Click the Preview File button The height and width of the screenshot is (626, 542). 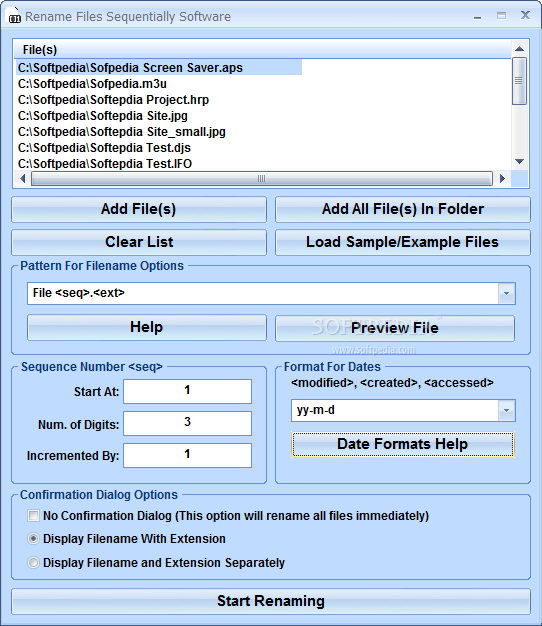click(x=395, y=328)
